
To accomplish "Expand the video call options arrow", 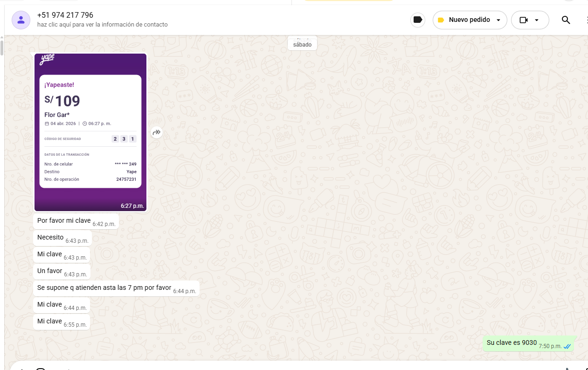I will [x=537, y=20].
